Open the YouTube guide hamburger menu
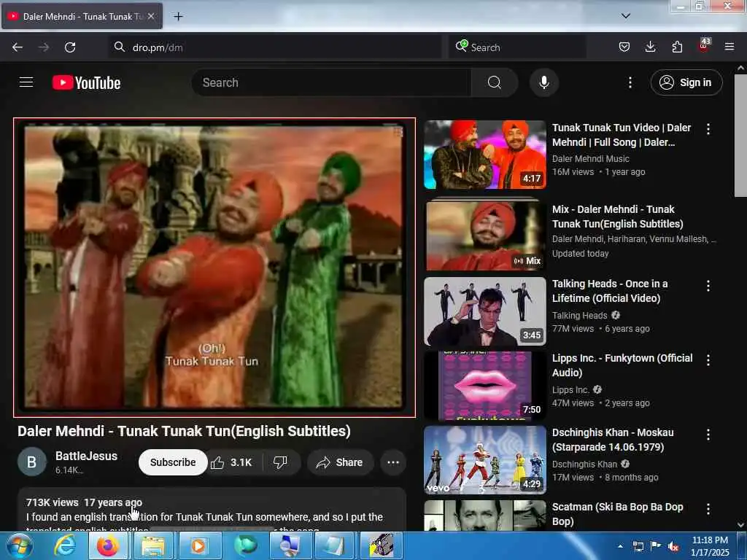Screen dimensions: 747x560 pyautogui.click(x=26, y=82)
